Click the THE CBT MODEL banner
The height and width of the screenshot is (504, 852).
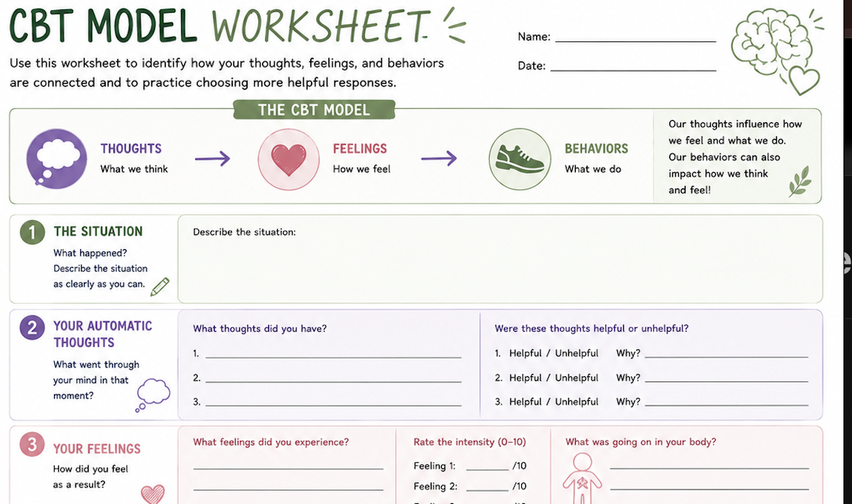point(314,109)
